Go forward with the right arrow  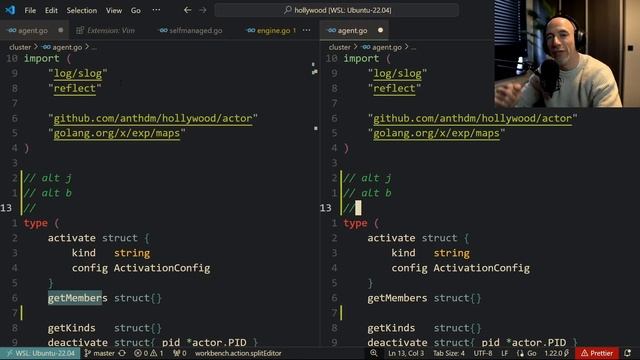click(x=203, y=10)
